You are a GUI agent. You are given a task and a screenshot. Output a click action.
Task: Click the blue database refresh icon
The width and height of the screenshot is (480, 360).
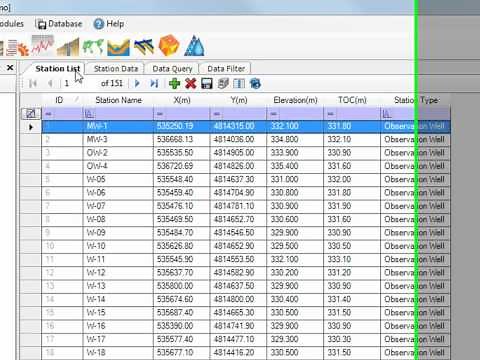(255, 83)
